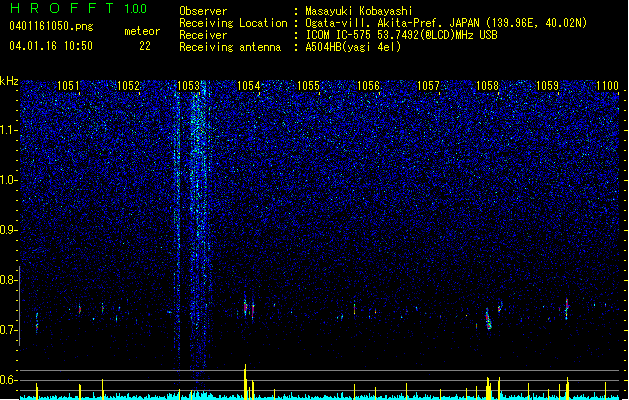Screen dimensions: 629x400
Task: Select observer name Masayuki Kobayashi
Action: point(359,11)
